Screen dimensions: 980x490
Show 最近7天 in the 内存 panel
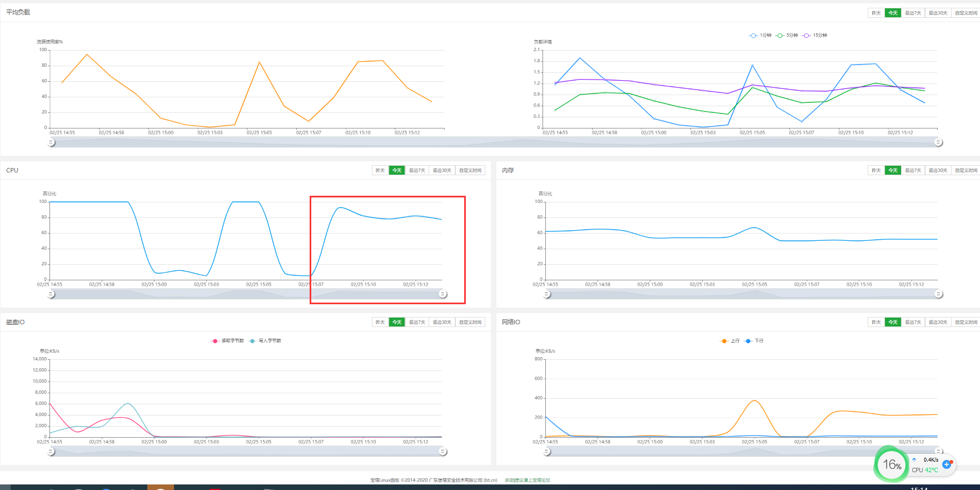click(913, 170)
